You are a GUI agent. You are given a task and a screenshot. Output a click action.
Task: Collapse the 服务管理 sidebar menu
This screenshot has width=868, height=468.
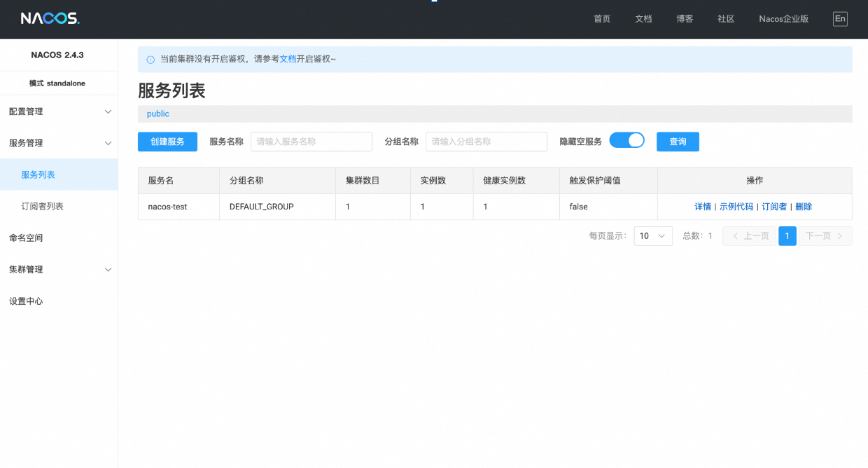click(x=59, y=143)
